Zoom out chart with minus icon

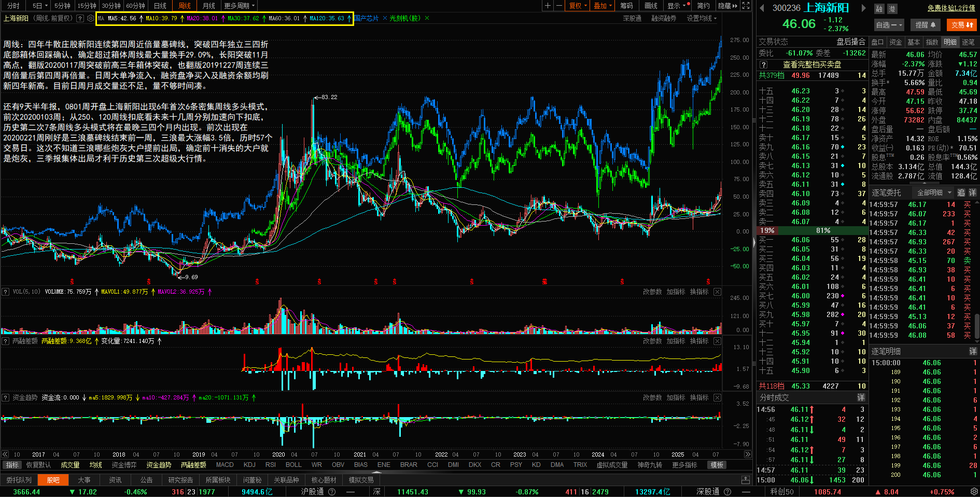point(559,6)
